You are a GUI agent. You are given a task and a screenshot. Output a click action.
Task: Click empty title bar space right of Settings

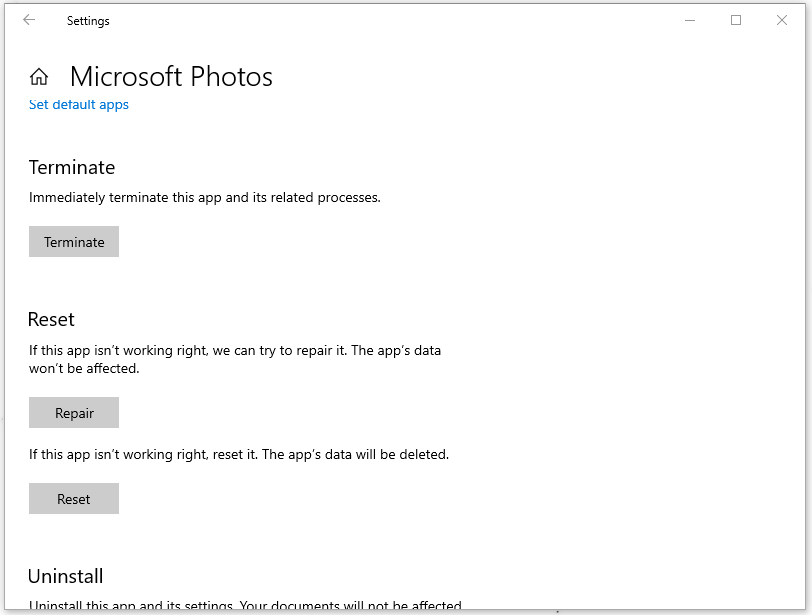coord(380,20)
